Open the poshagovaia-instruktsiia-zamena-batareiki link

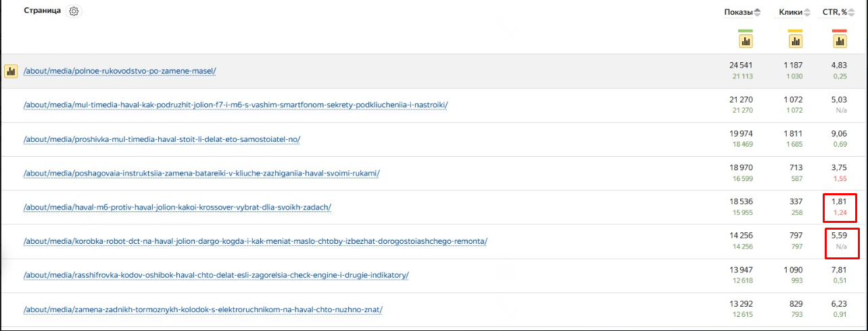[201, 173]
